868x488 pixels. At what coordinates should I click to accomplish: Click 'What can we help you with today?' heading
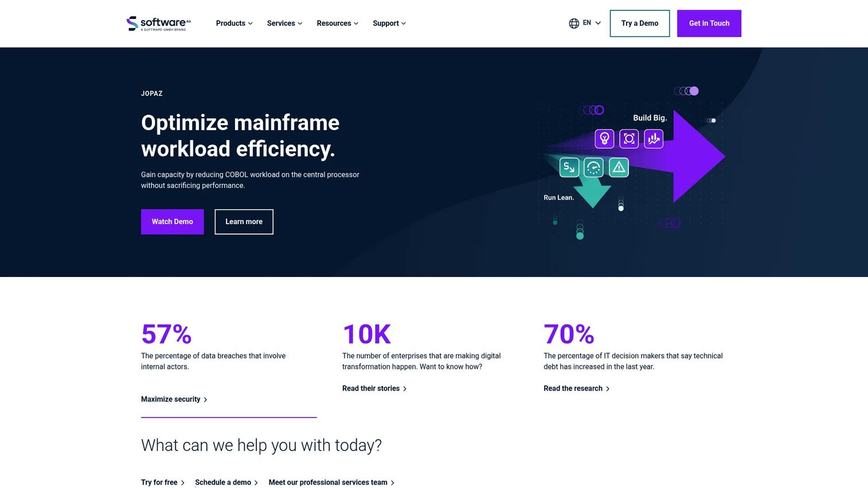coord(261,446)
